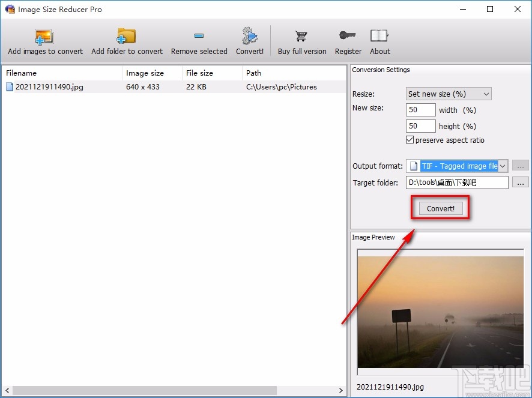
Task: Click horizontal scrollbar left arrow
Action: coord(7,390)
